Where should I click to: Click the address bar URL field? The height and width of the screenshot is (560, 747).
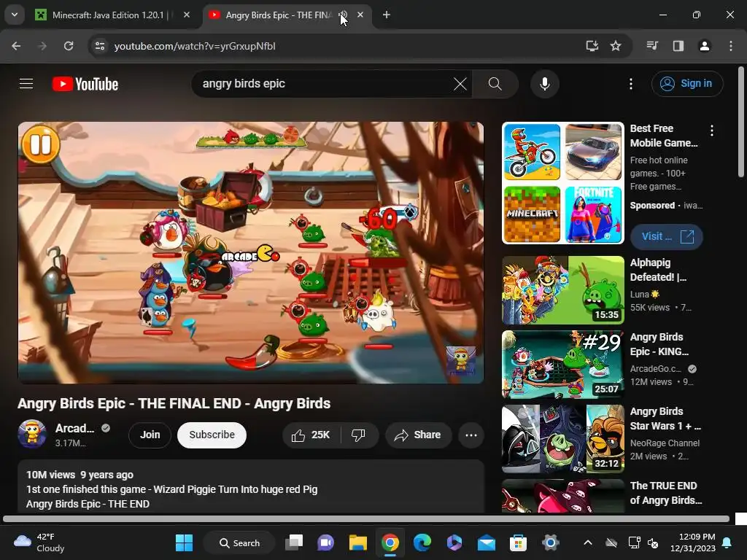[x=333, y=46]
